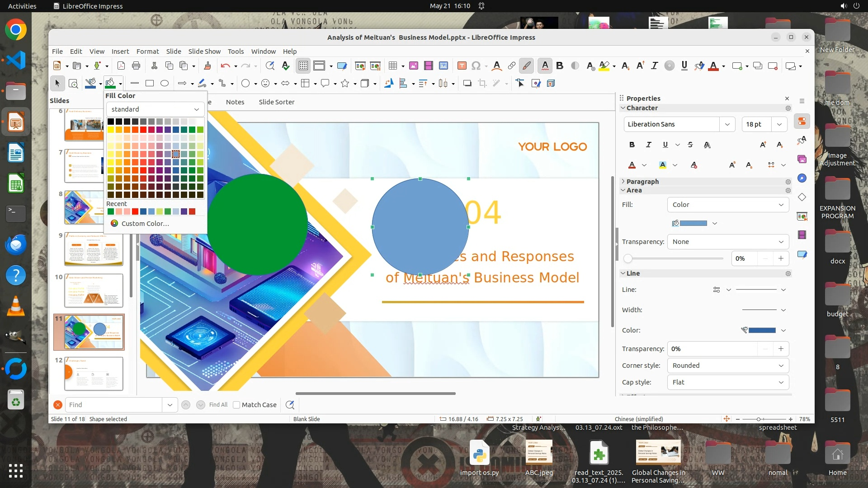The height and width of the screenshot is (488, 868).
Task: Toggle the Match Case checkbox
Action: tap(236, 405)
